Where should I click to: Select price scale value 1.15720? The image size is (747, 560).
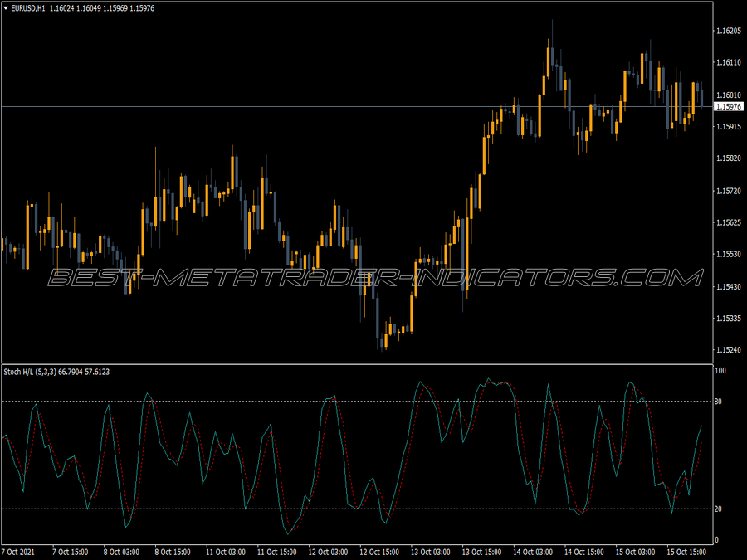point(729,191)
